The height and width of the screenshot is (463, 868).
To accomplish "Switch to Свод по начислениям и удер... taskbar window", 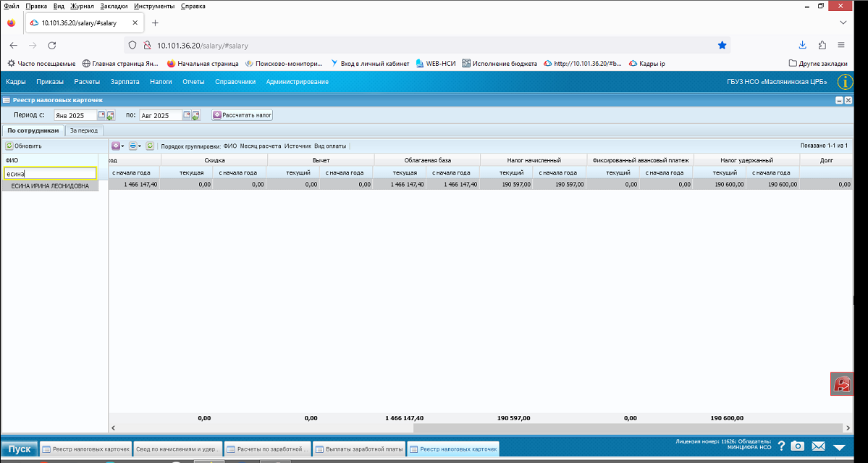I will [178, 449].
